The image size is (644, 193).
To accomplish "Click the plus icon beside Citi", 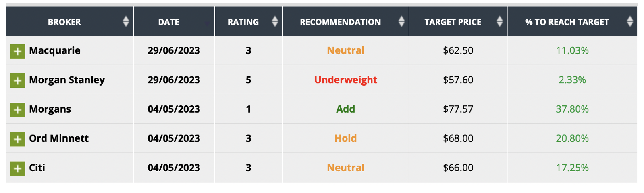I will [x=17, y=168].
